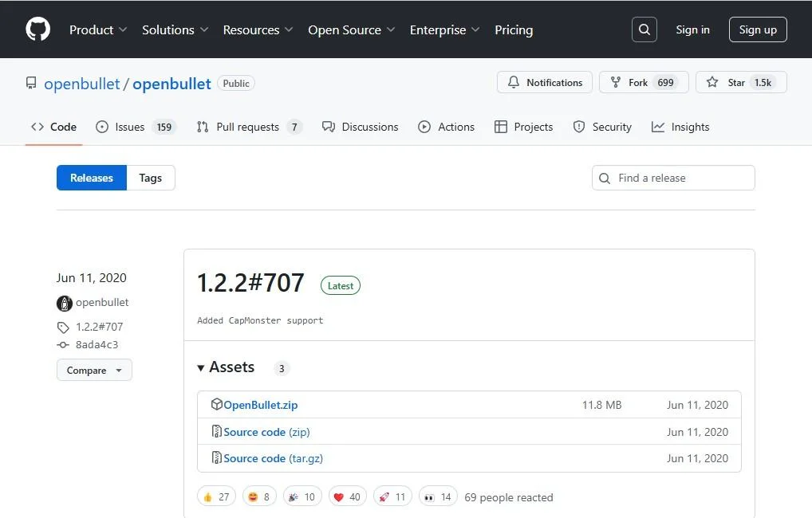Click the Public badge
Viewport: 812px width, 518px height.
point(236,84)
